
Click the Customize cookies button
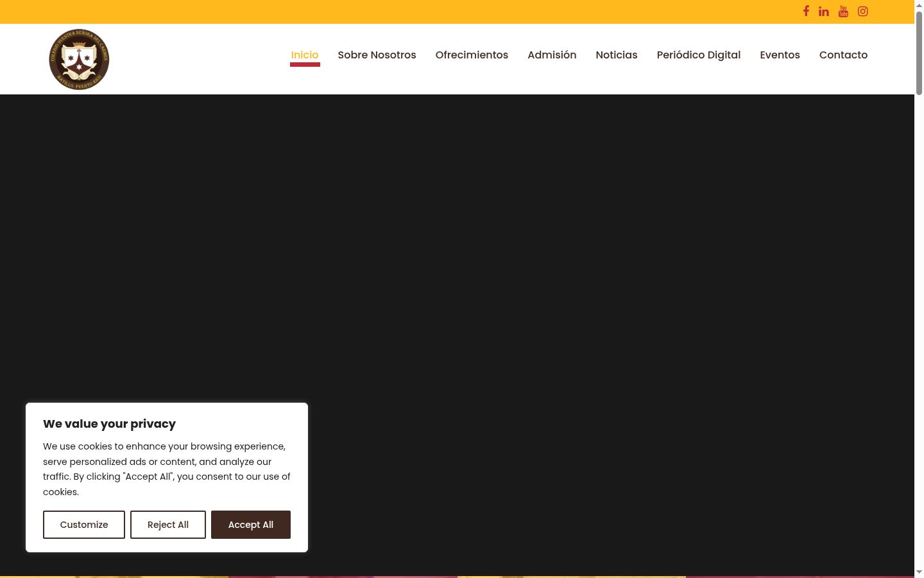tap(84, 525)
